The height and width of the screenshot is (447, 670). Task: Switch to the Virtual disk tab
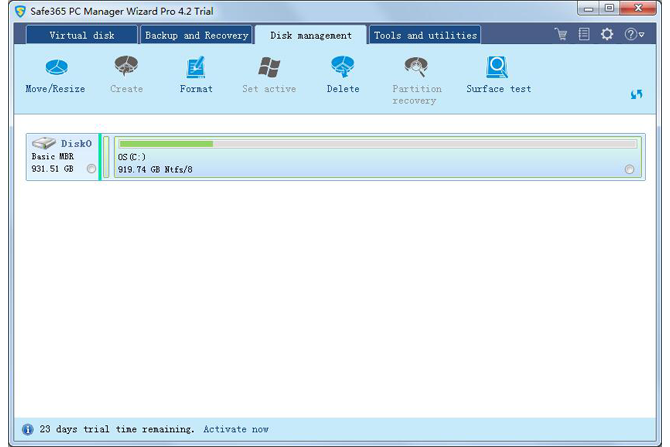tap(82, 35)
